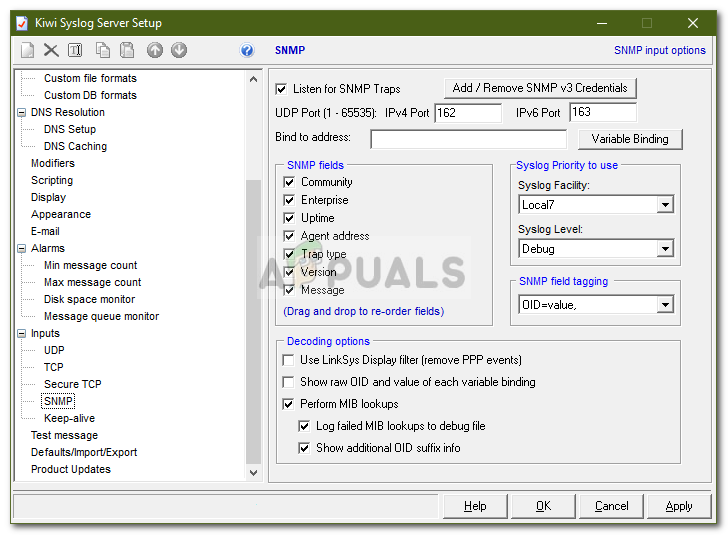Toggle the Trap type checkbox
Viewport: 728px width, 535px height.
tap(289, 254)
